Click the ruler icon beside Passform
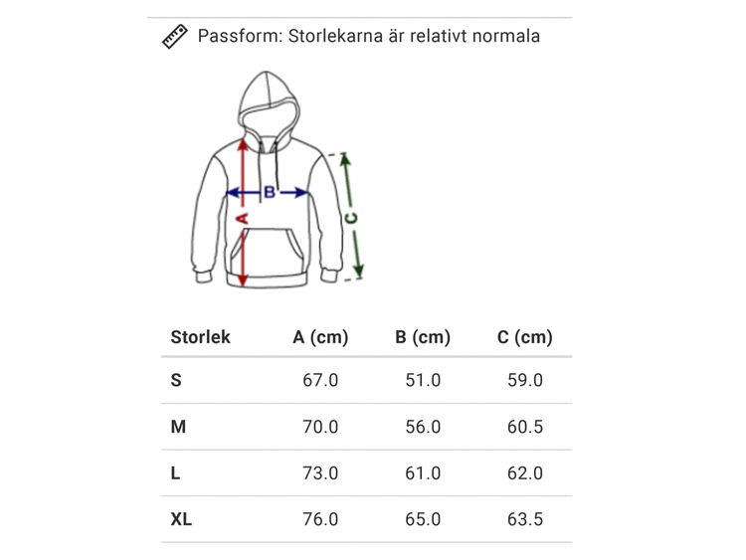 tap(175, 37)
